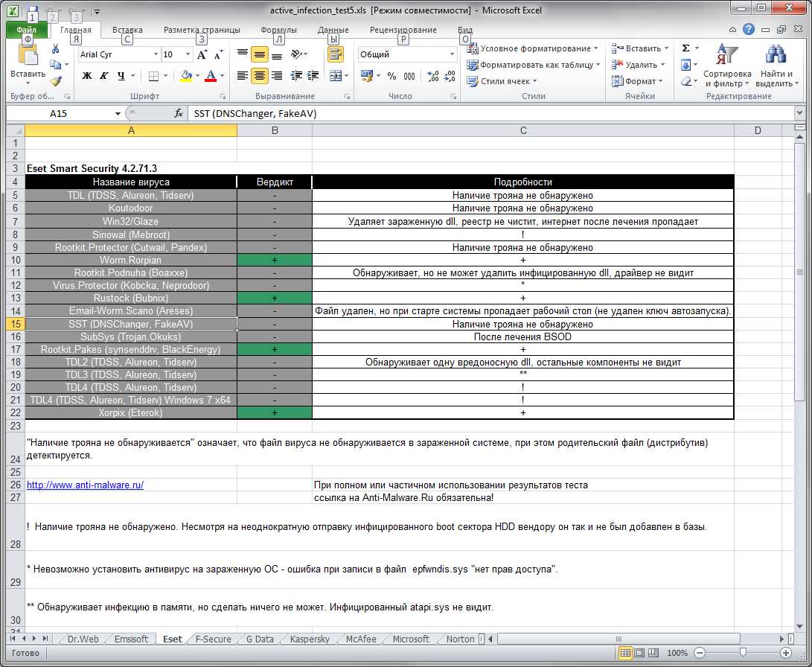This screenshot has height=667, width=812.
Task: Decrease font size with the small A icon
Action: (219, 54)
